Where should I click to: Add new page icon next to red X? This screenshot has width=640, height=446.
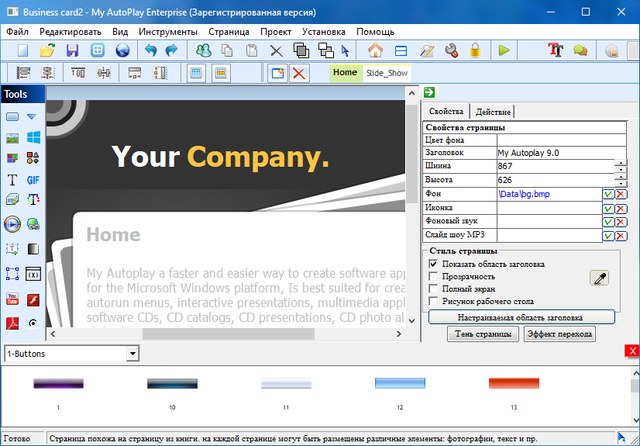(278, 73)
